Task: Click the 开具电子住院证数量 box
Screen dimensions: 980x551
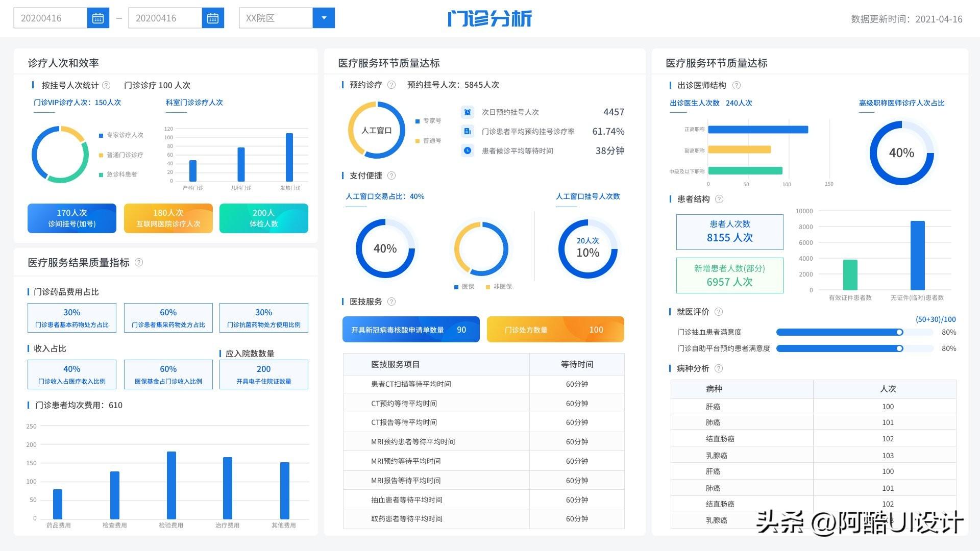Action: point(264,374)
